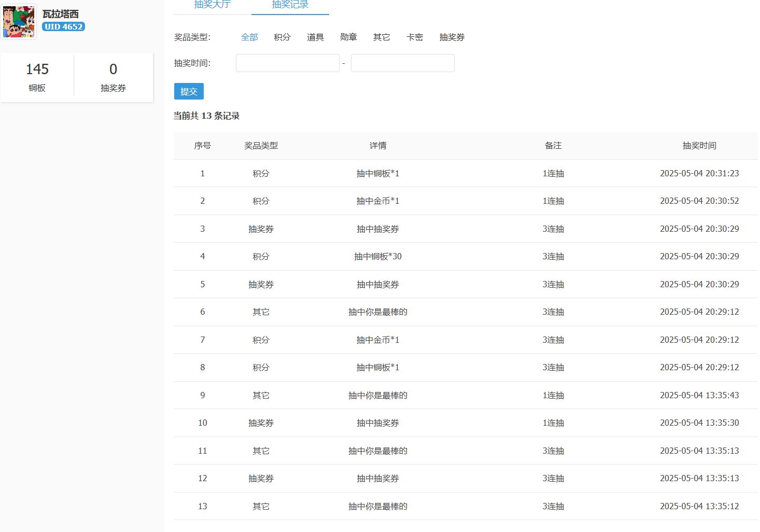Image resolution: width=760 pixels, height=532 pixels.
Task: Select the 抽奖记录 tab
Action: coord(290,5)
